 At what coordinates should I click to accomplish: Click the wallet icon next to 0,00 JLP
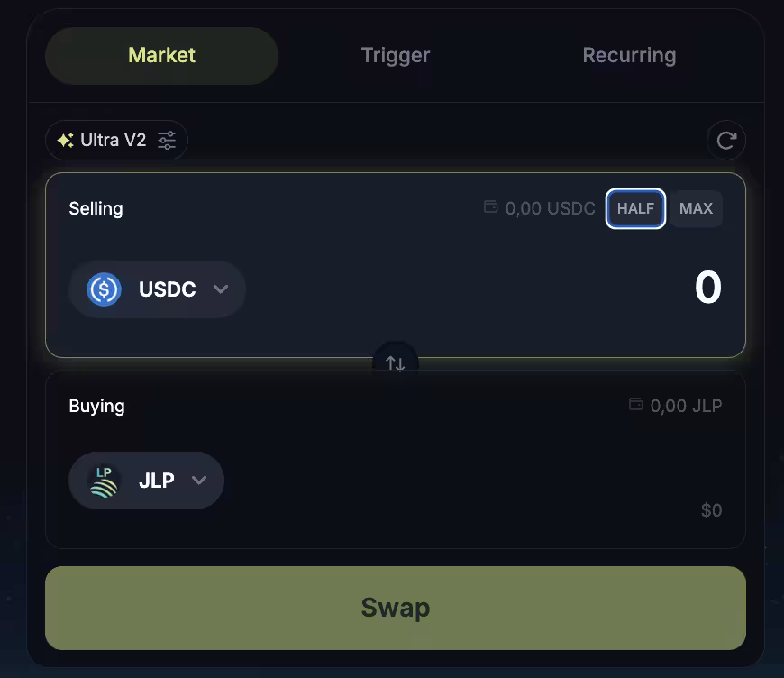coord(636,405)
